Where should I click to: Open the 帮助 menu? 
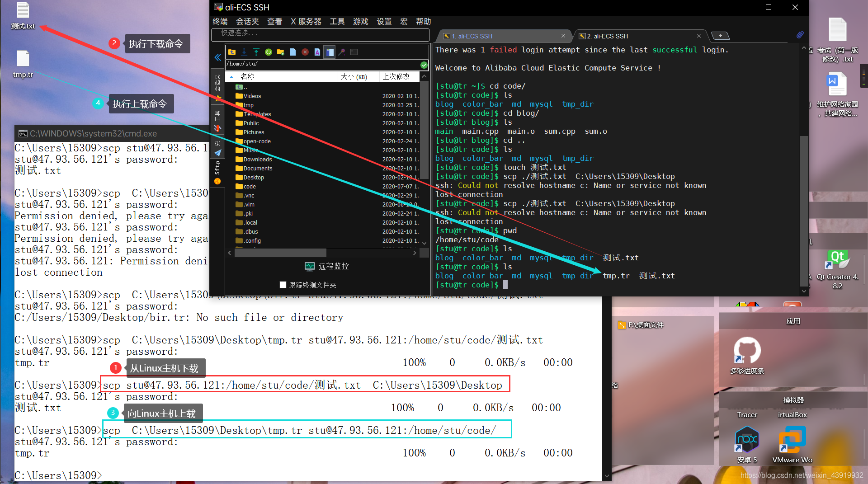[424, 21]
